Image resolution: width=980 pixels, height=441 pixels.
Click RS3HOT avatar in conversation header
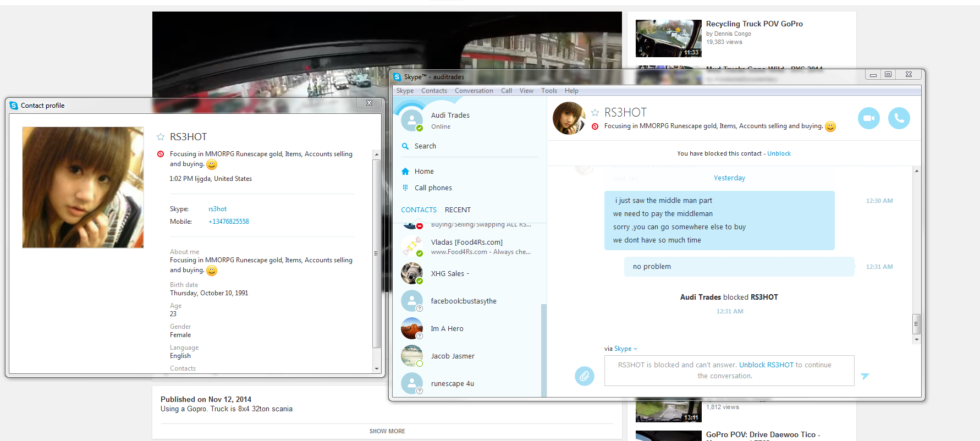569,118
